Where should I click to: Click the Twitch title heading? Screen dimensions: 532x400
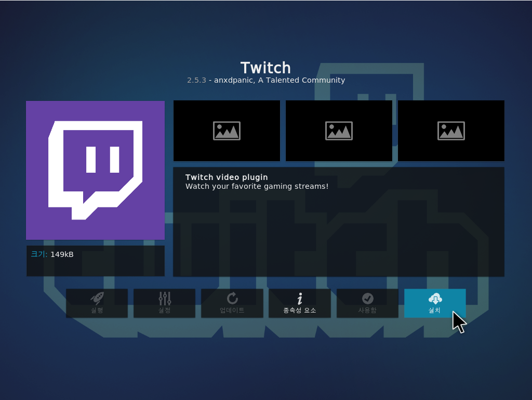(265, 68)
